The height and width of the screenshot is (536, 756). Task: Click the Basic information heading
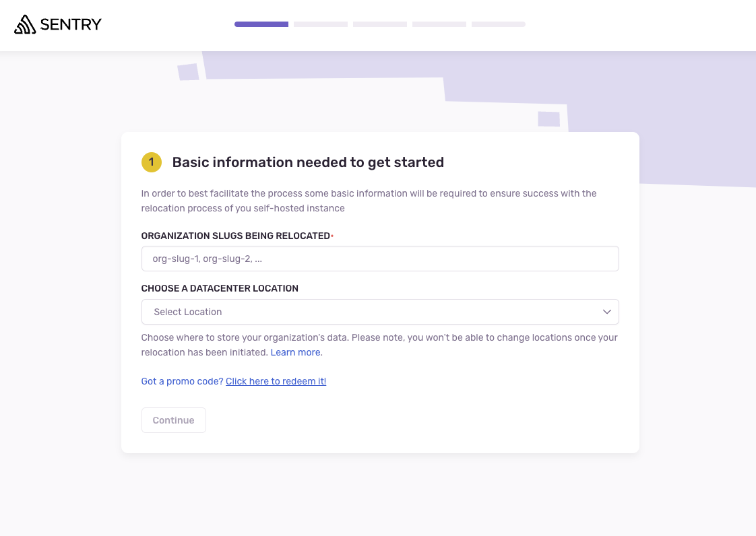[308, 162]
